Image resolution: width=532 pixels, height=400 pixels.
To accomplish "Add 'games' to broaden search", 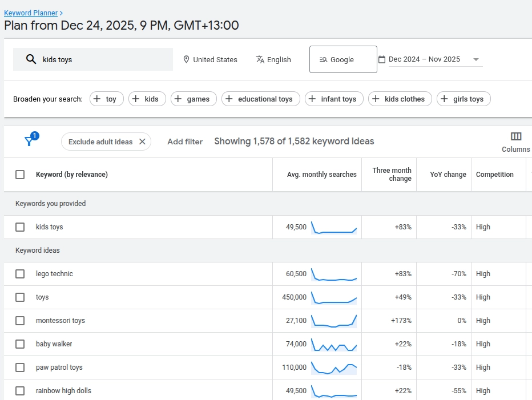I will pyautogui.click(x=194, y=99).
